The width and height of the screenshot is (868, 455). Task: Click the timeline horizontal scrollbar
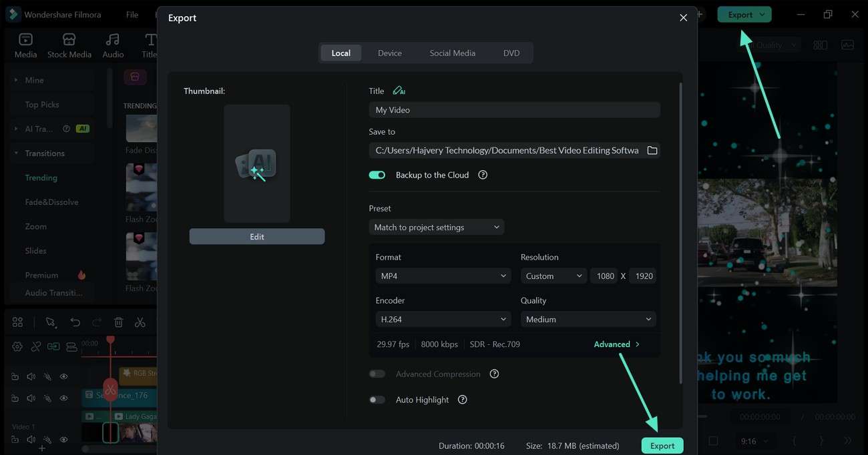coord(120,449)
